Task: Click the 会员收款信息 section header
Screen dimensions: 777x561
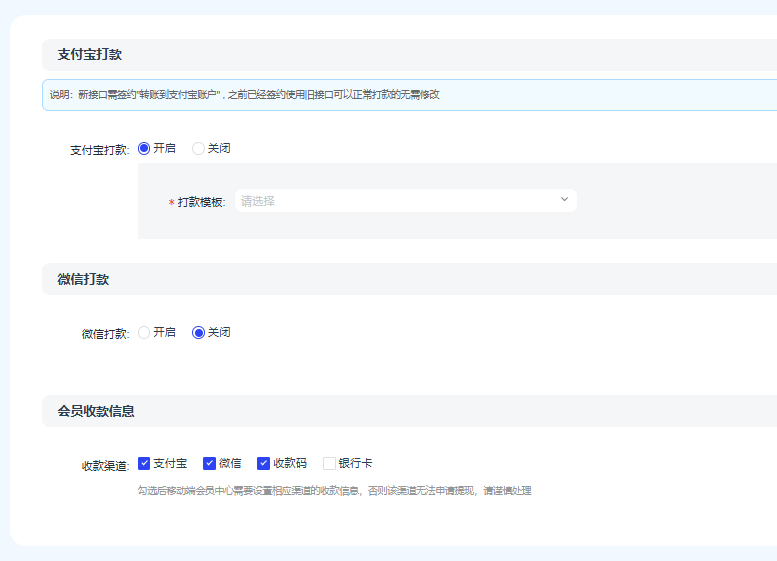Action: [x=96, y=411]
